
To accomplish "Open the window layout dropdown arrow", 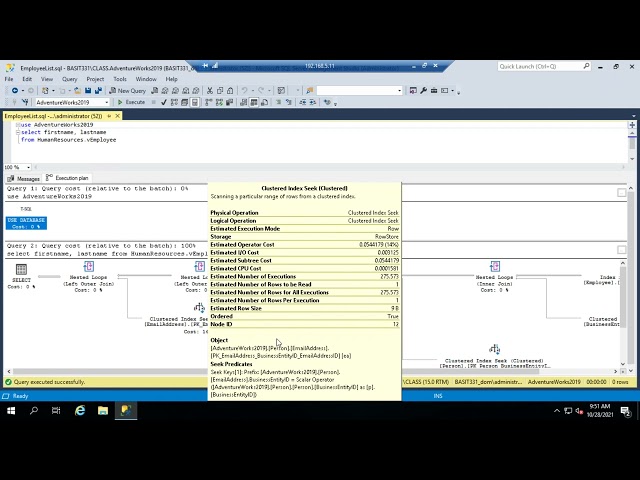I will pos(452,91).
